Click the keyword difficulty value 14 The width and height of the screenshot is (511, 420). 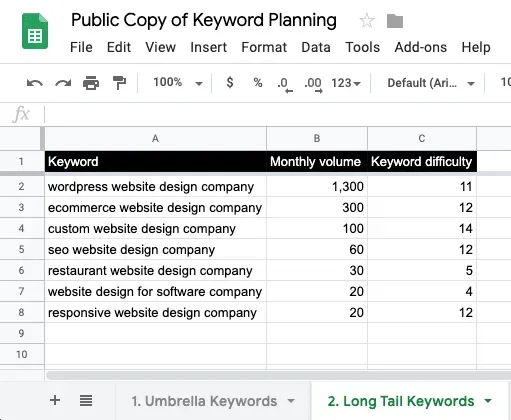tap(422, 228)
